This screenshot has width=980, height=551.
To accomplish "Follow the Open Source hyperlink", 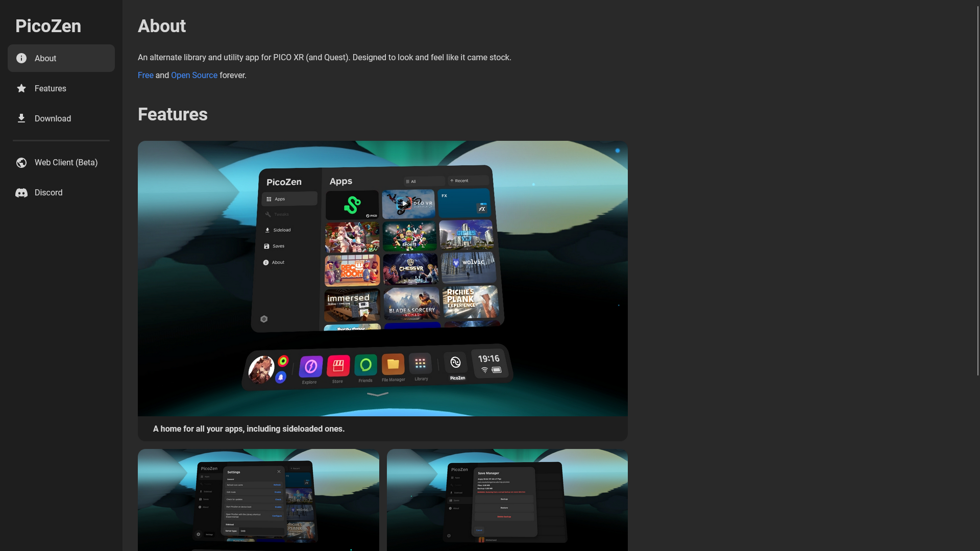I will tap(194, 75).
